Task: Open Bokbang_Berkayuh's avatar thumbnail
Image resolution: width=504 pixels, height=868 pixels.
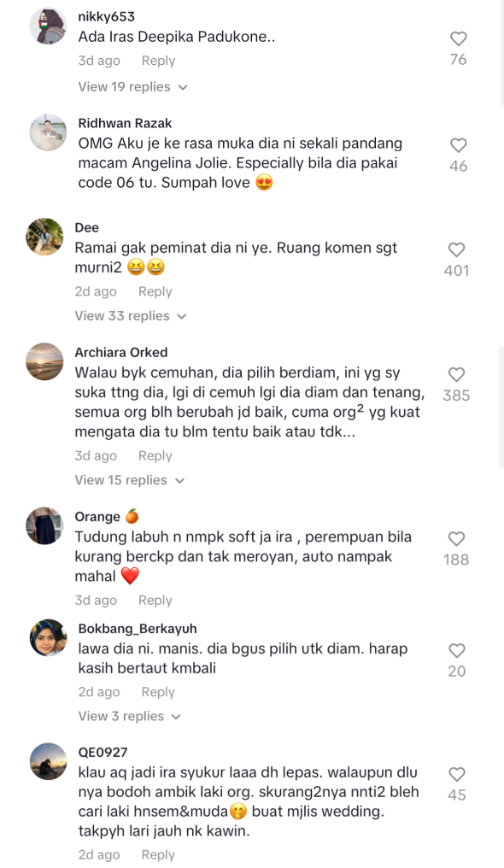Action: (x=48, y=637)
